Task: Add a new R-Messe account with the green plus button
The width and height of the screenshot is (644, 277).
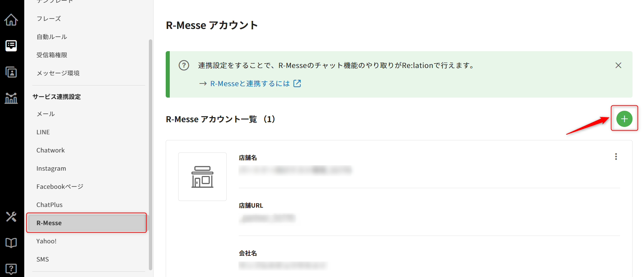Action: coord(624,119)
